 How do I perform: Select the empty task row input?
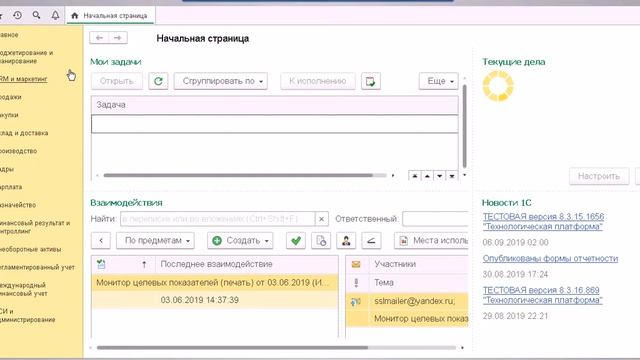[275, 124]
